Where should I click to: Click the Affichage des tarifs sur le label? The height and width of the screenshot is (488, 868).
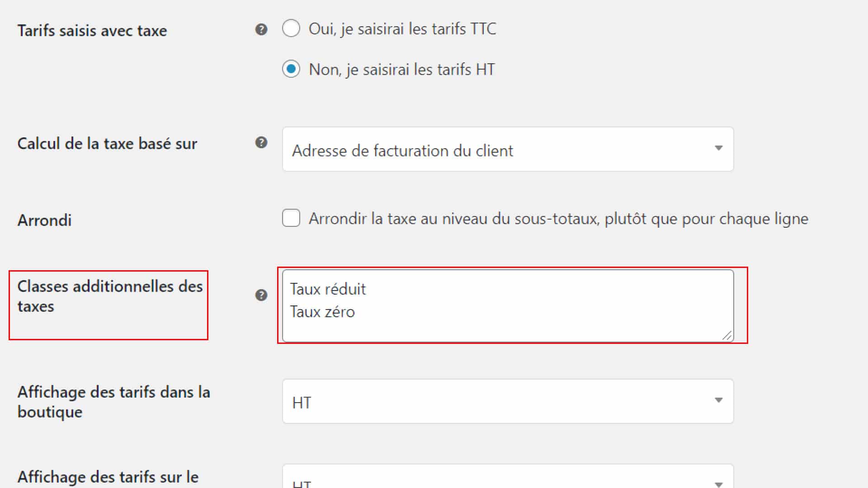click(x=108, y=477)
